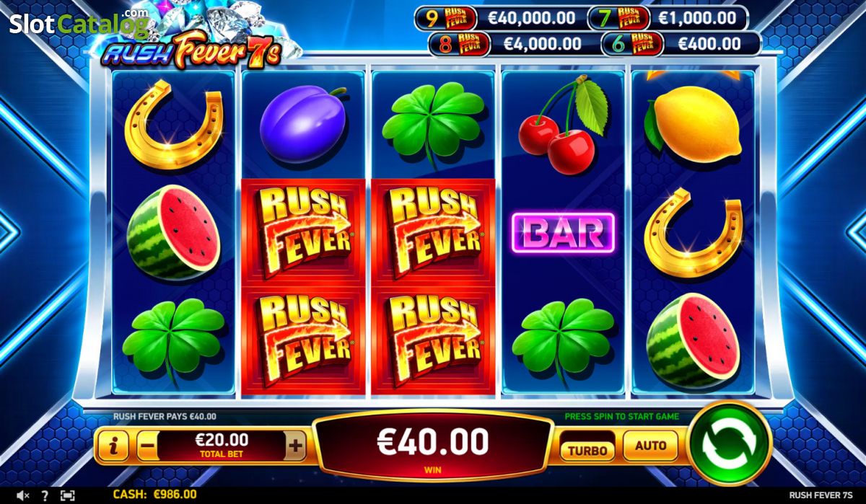
Task: Decrease total bet with minus button
Action: [x=146, y=446]
